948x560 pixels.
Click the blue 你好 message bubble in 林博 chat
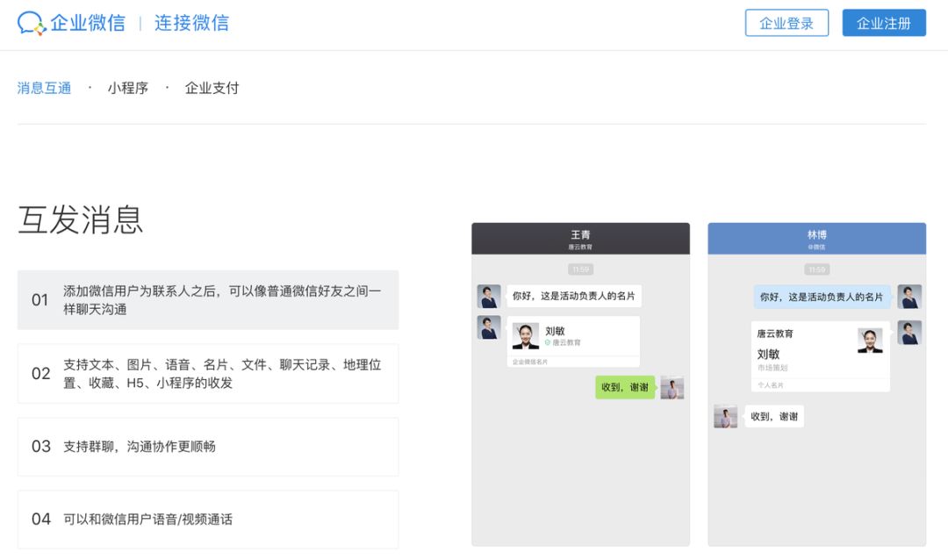[x=821, y=297]
